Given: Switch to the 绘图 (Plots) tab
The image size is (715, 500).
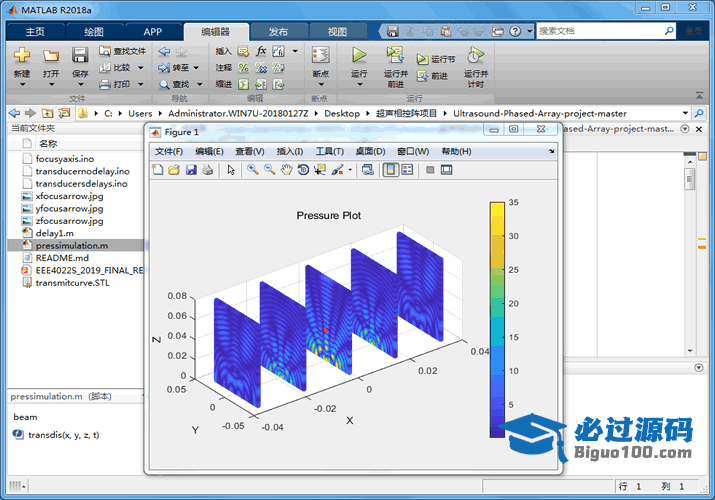Looking at the screenshot, I should click(x=94, y=31).
